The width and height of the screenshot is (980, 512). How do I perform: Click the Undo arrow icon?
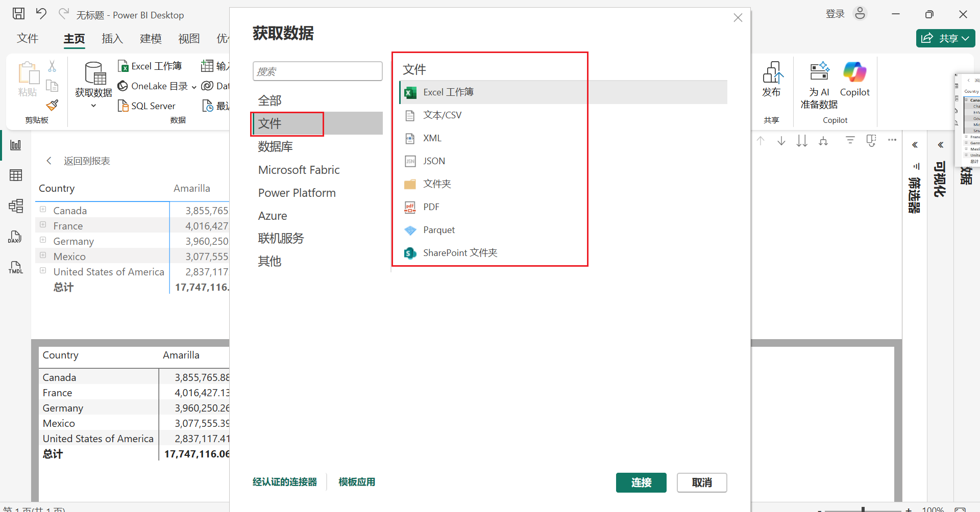[41, 14]
